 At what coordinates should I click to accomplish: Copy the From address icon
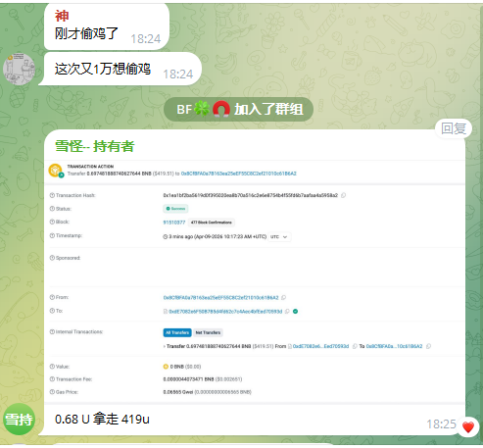pos(283,298)
